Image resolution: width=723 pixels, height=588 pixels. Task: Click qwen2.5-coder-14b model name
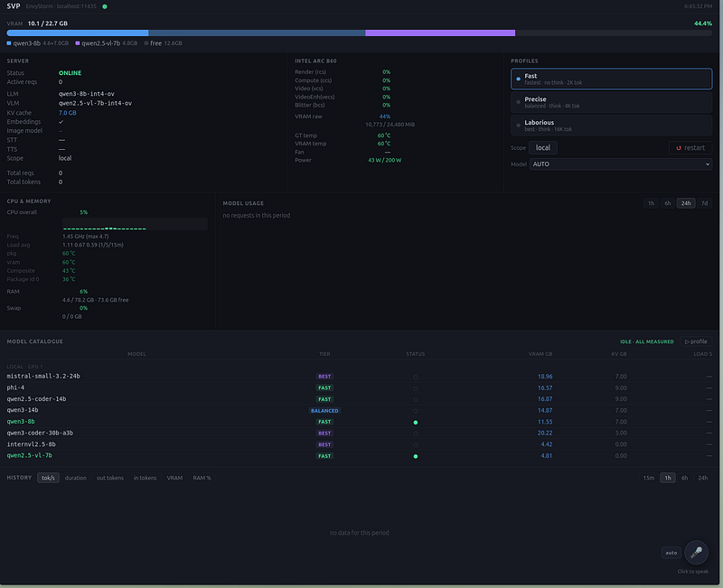coord(36,399)
